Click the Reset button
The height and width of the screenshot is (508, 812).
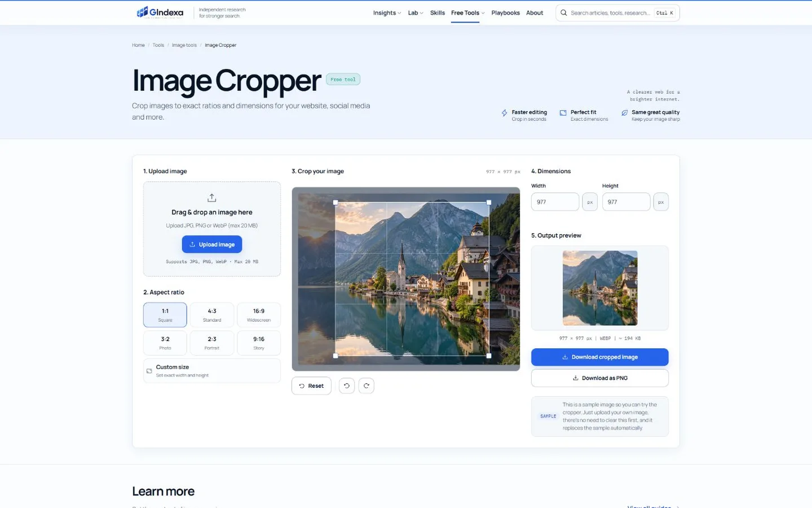click(311, 386)
